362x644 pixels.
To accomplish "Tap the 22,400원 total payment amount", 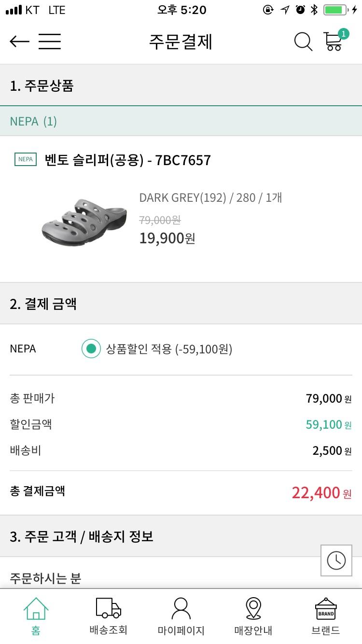I will click(321, 493).
